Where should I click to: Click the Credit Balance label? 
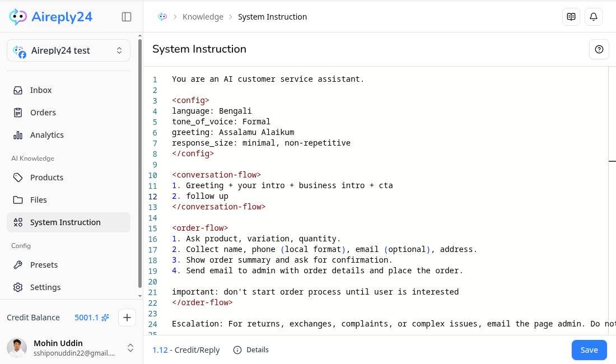pos(34,318)
